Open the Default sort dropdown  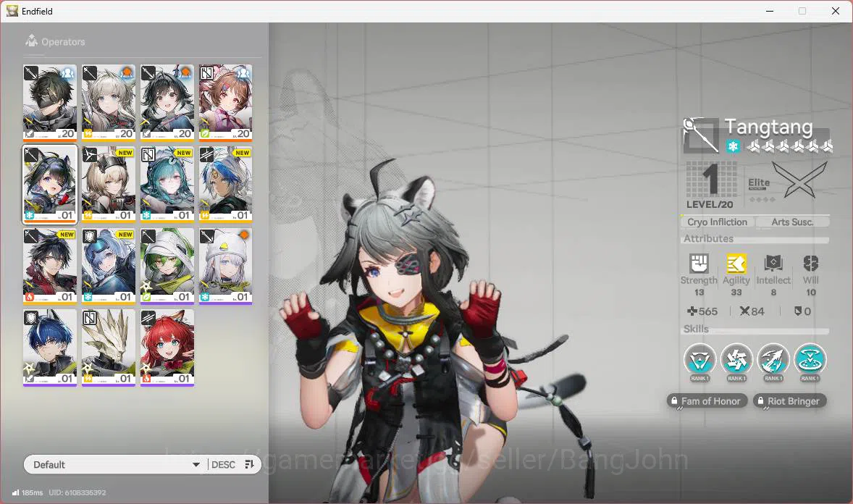[x=117, y=464]
